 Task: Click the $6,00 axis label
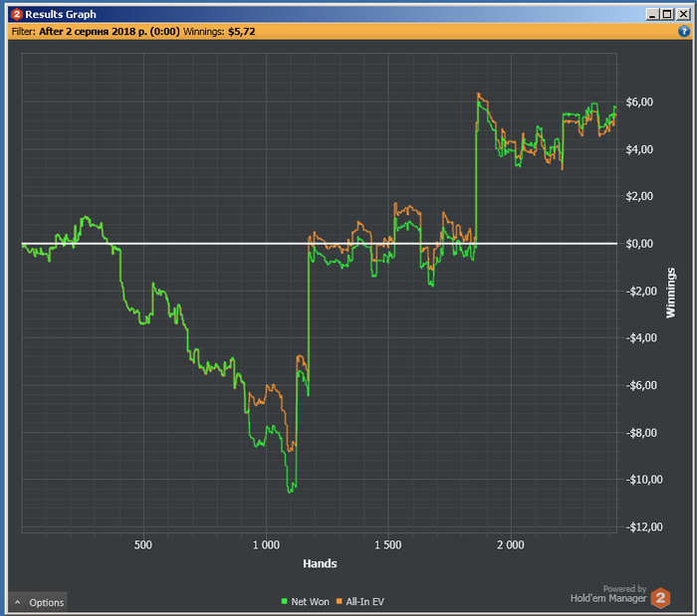point(639,103)
